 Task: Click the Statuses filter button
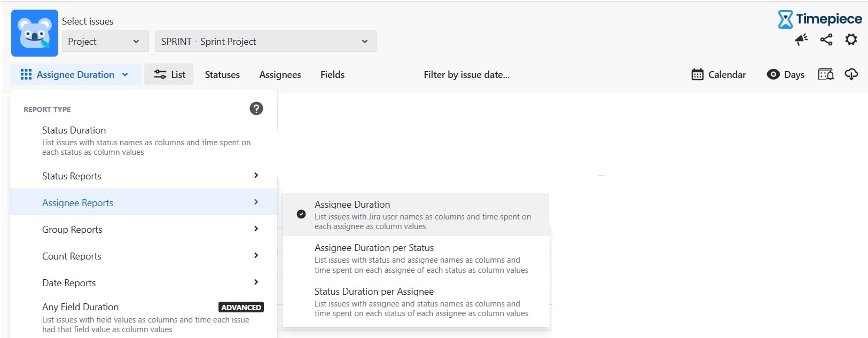coord(222,74)
